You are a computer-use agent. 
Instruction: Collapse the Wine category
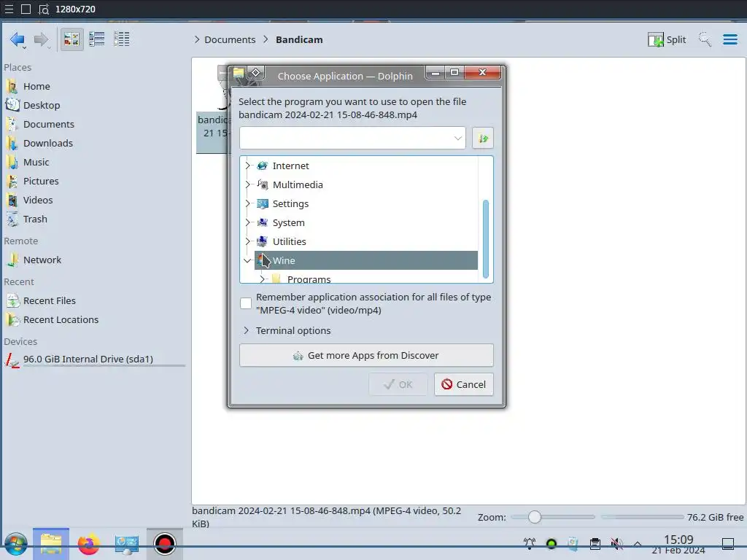tap(247, 260)
